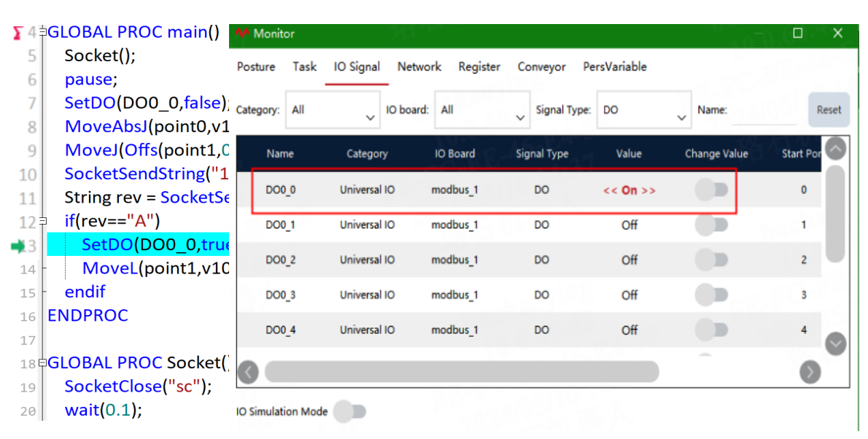868x439 pixels.
Task: Open the Signal Type DO dropdown
Action: point(644,109)
